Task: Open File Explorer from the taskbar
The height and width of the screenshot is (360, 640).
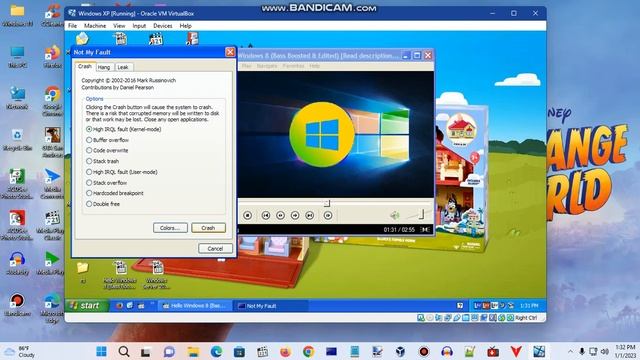Action: click(193, 351)
